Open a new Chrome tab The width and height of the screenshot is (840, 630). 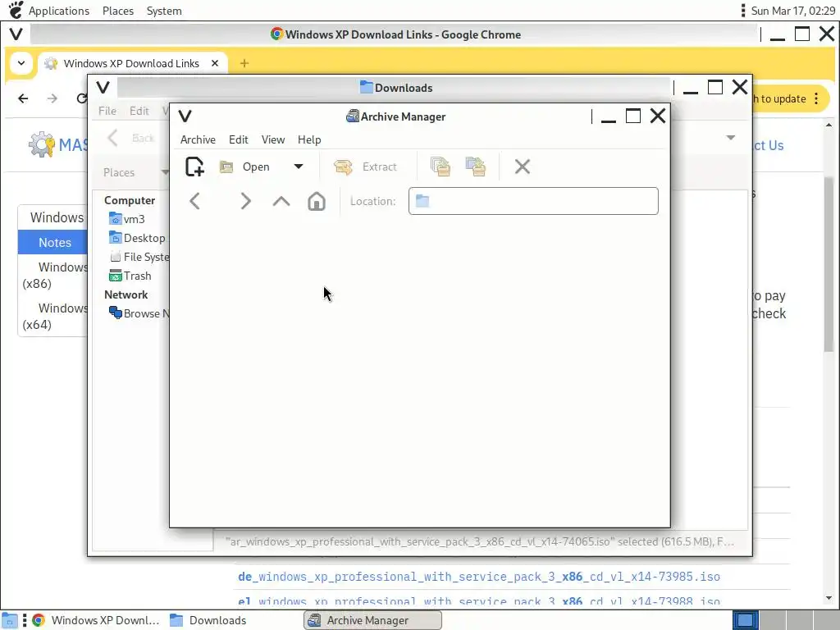(x=244, y=63)
